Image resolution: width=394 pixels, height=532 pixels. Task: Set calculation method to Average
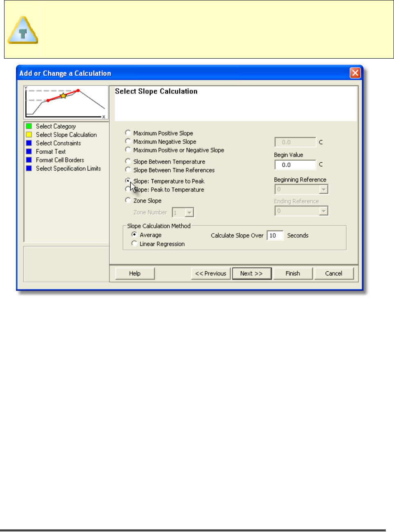(134, 235)
